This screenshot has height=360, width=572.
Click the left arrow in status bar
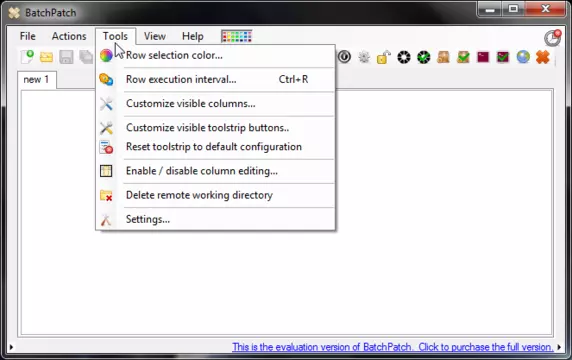pos(11,347)
